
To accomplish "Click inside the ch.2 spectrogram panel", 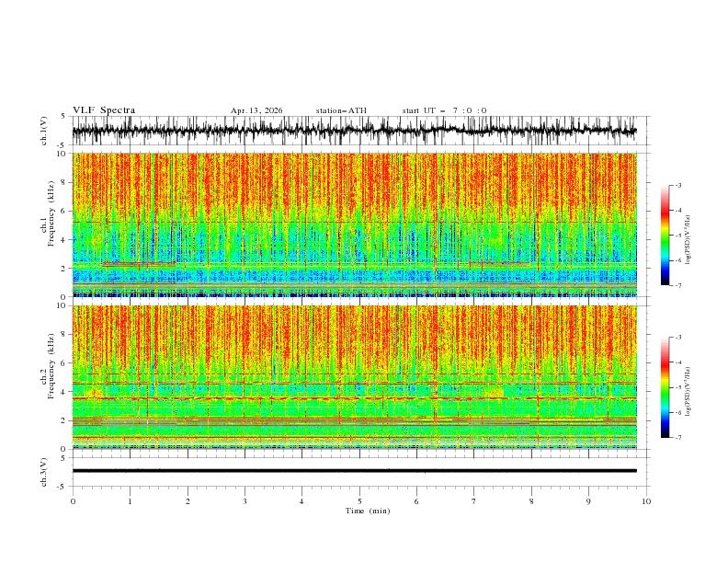I will click(x=354, y=377).
